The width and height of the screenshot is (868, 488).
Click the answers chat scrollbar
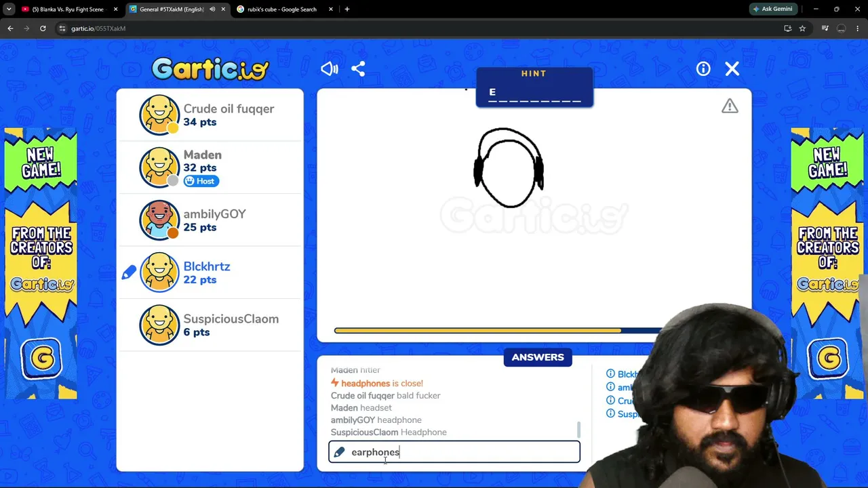[x=578, y=430]
